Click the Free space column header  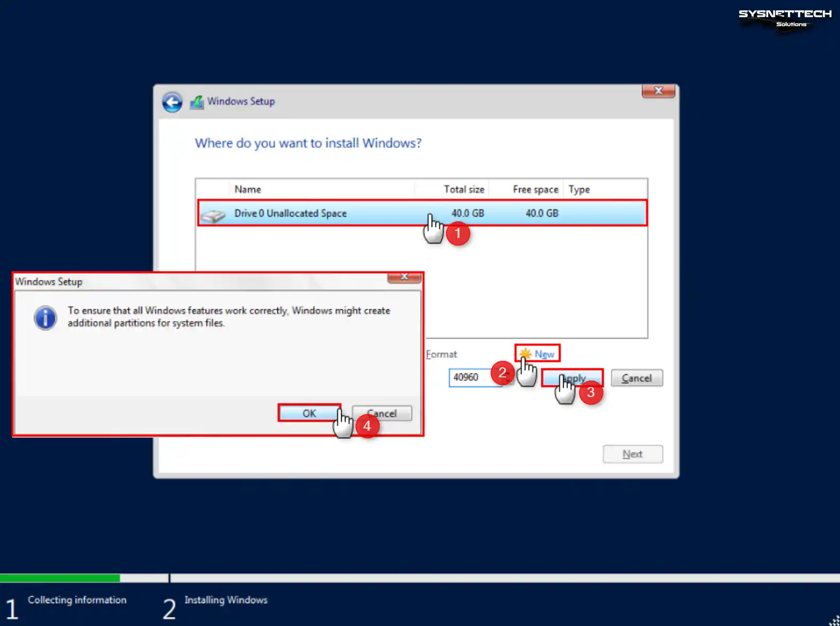click(536, 190)
